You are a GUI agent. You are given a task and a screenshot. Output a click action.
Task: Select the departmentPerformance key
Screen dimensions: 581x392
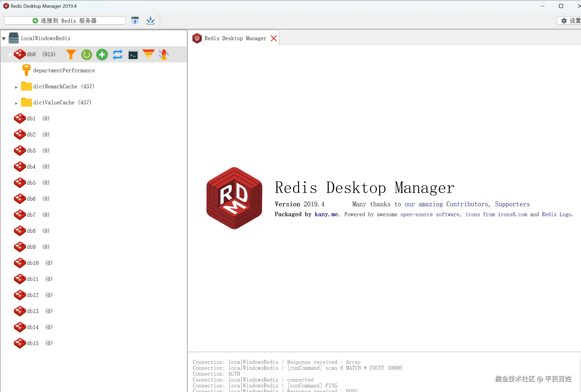coord(64,70)
